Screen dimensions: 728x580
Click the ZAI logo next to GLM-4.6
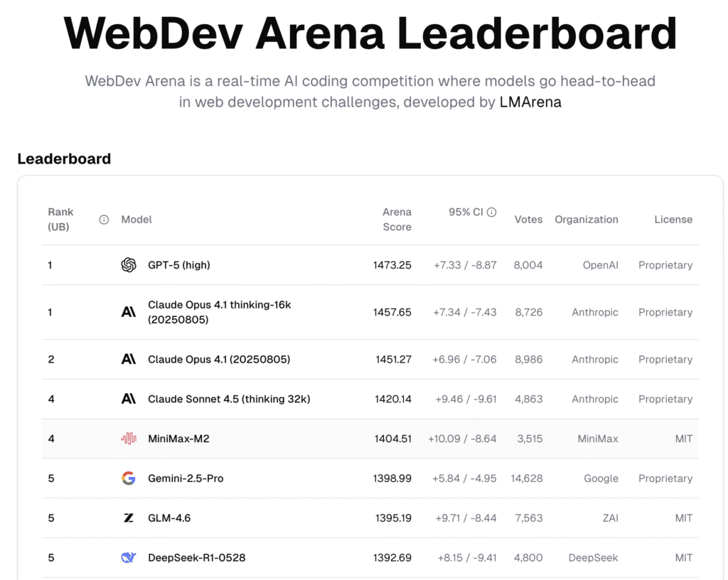tap(129, 518)
